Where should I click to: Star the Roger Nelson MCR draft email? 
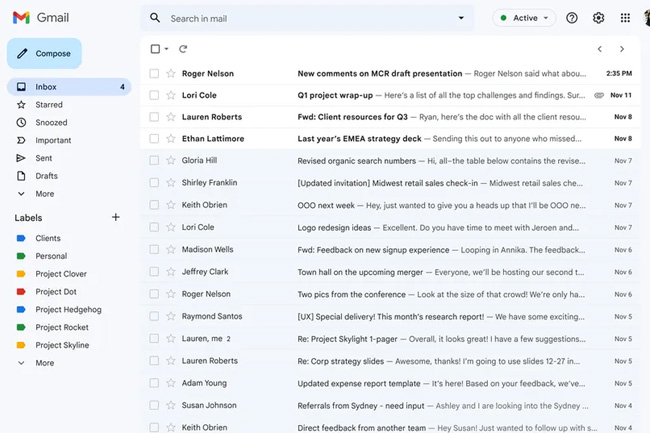point(171,73)
